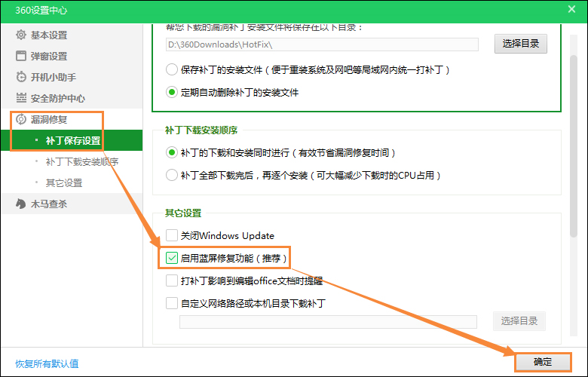Choose 补丁的下载和安装同时进行 option

(171, 152)
